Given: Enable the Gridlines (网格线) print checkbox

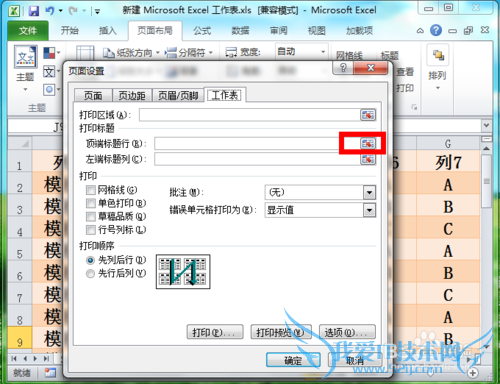Looking at the screenshot, I should tap(90, 190).
